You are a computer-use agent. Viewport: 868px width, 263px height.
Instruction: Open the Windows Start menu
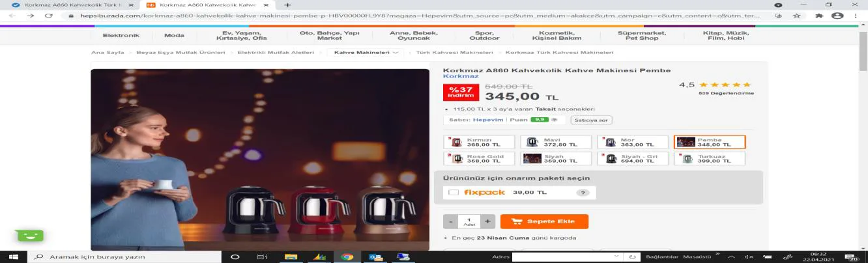coord(13,256)
